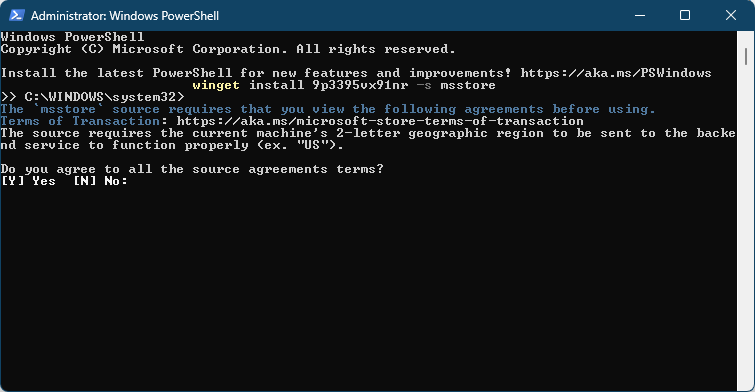Screen dimensions: 755x392
Task: Click the package ID 9p3395vx91nr
Action: coord(360,85)
